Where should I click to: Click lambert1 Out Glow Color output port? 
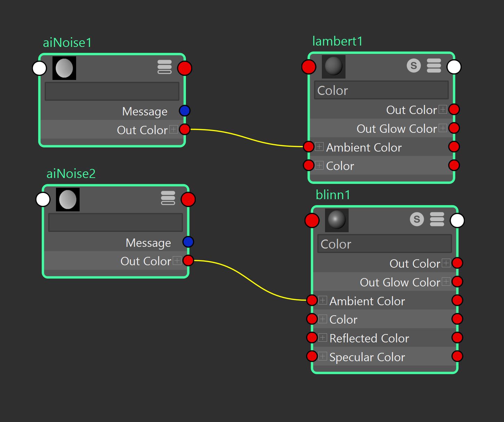point(454,128)
